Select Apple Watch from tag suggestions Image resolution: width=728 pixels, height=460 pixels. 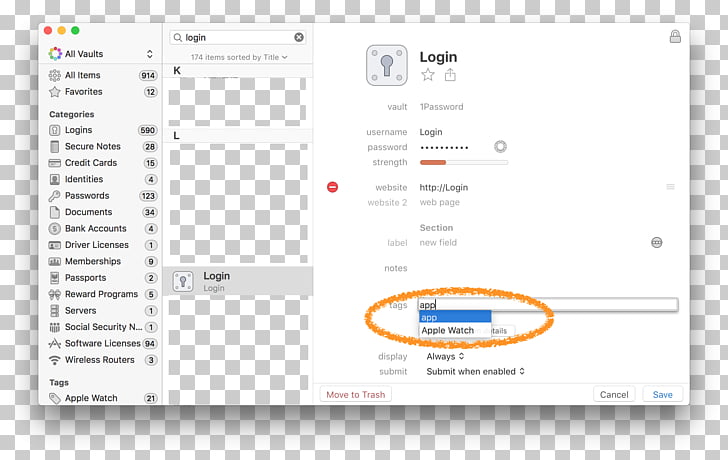pyautogui.click(x=447, y=330)
